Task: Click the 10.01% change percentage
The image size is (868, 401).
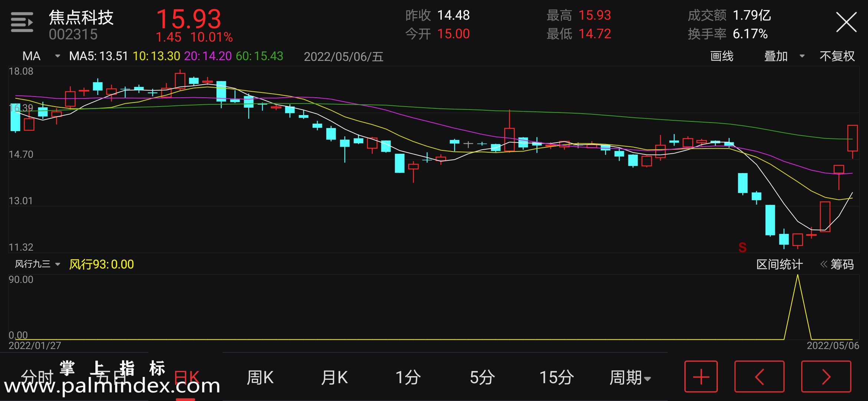Action: coord(211,37)
